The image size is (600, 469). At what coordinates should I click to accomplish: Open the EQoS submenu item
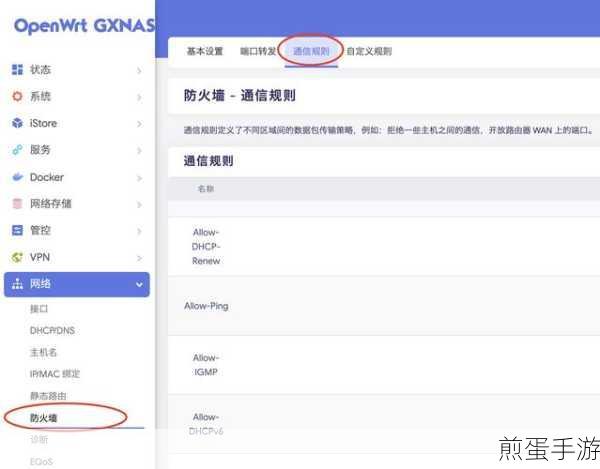tap(41, 462)
